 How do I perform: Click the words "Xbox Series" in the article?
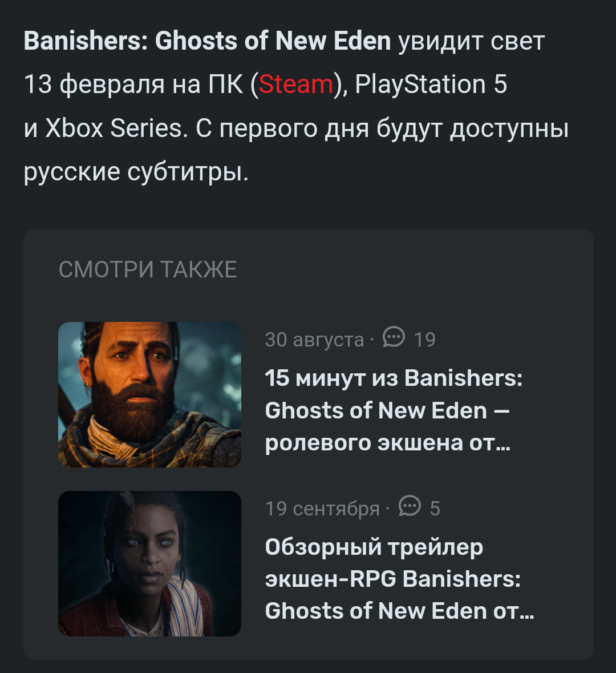tap(114, 128)
